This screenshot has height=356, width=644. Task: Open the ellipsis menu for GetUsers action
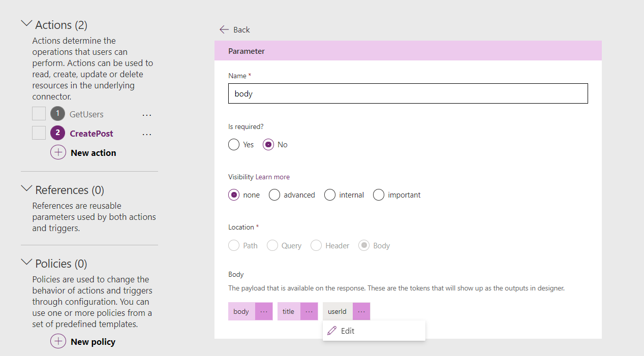tap(147, 115)
